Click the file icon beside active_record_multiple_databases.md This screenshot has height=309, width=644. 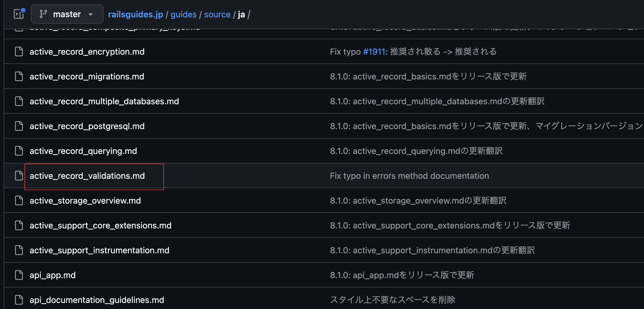[x=18, y=101]
